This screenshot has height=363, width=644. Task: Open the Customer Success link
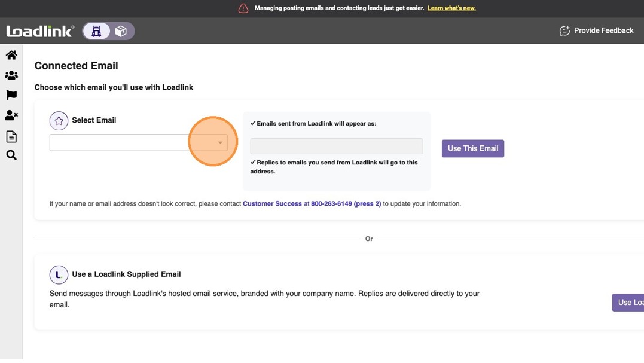pyautogui.click(x=272, y=204)
